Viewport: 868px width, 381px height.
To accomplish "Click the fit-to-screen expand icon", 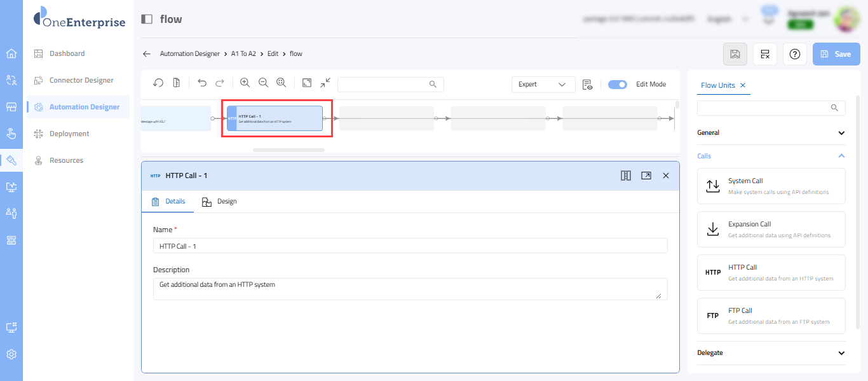I will 307,83.
